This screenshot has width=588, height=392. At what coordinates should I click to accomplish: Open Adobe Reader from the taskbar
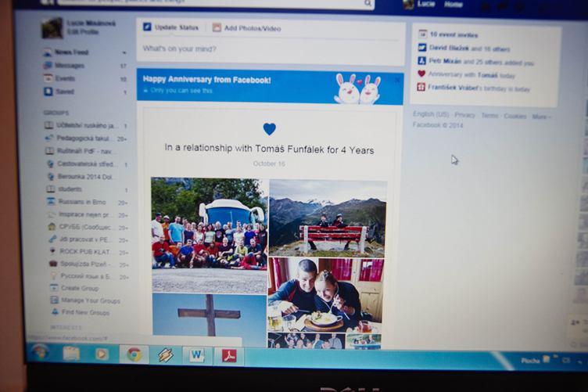[229, 355]
